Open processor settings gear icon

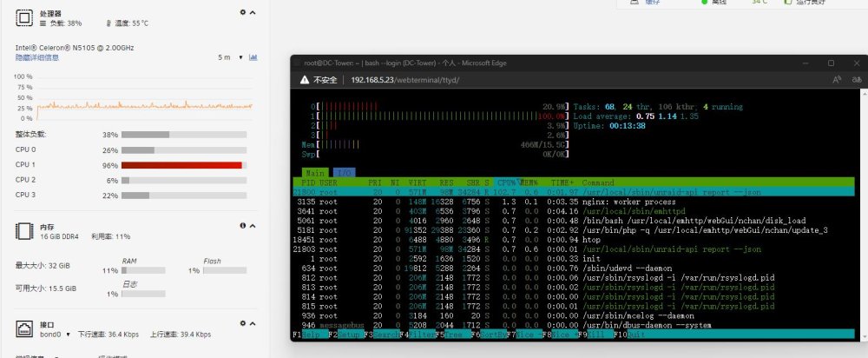(x=242, y=12)
